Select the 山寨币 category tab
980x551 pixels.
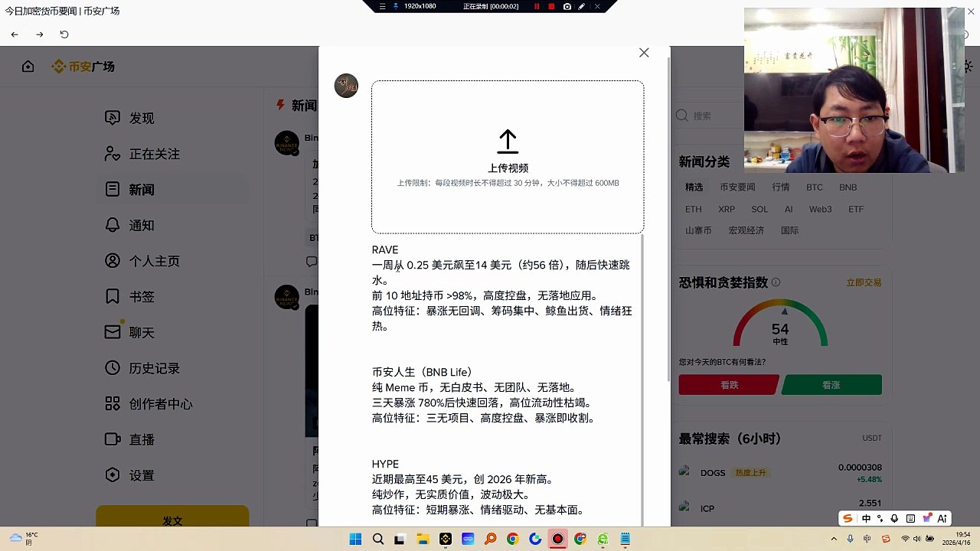(x=698, y=230)
